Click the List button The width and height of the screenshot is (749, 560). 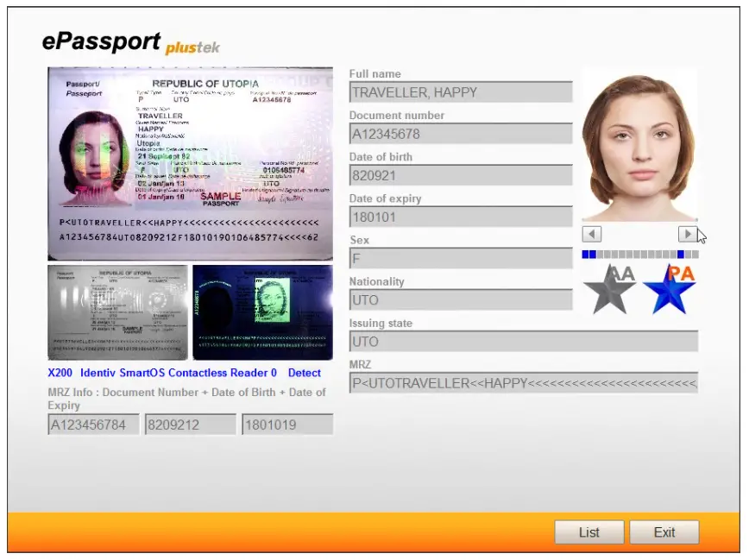click(x=588, y=532)
